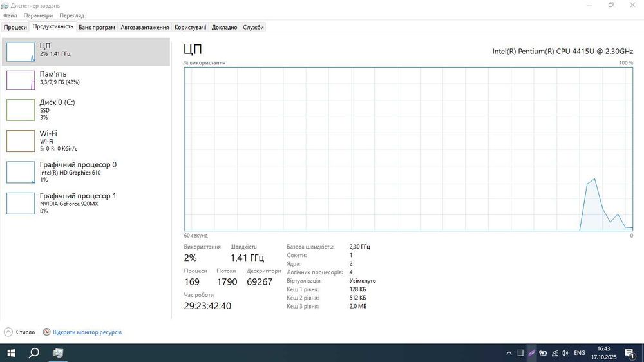The image size is (644, 362).
Task: Open the battery power tray icon
Action: (x=543, y=353)
